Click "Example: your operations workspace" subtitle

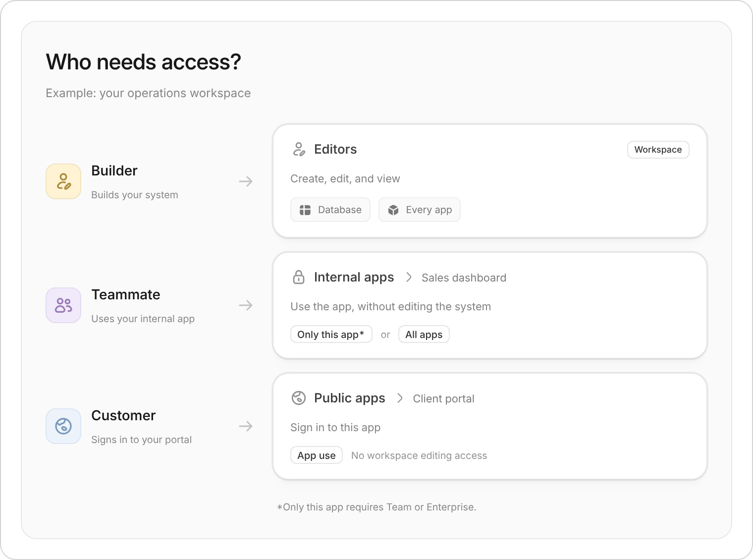tap(148, 93)
